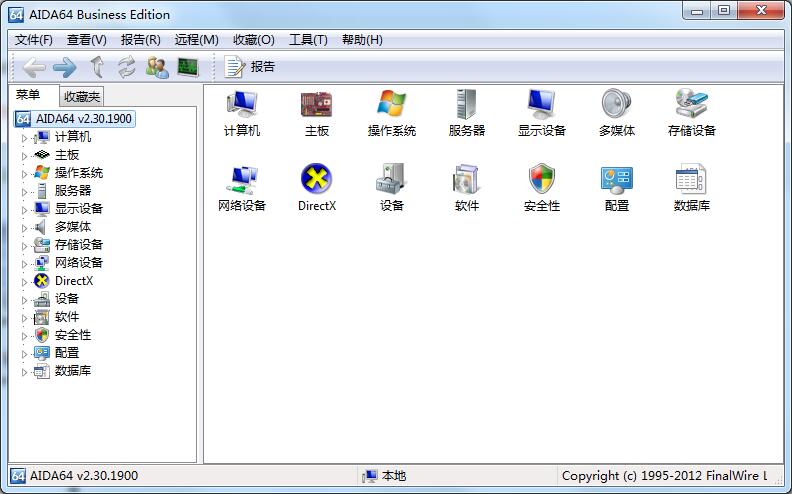Open the 收藏(O) menu
792x494 pixels.
[254, 40]
